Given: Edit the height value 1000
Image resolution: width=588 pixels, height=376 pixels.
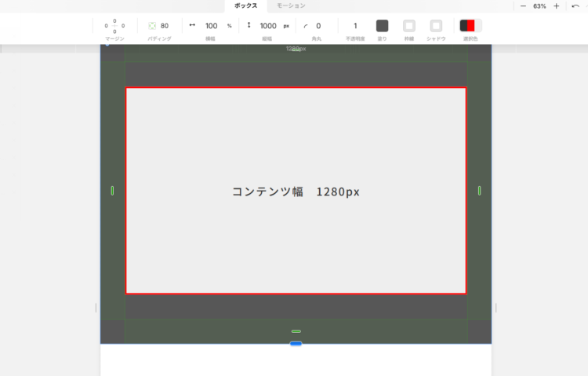Looking at the screenshot, I should pyautogui.click(x=268, y=26).
